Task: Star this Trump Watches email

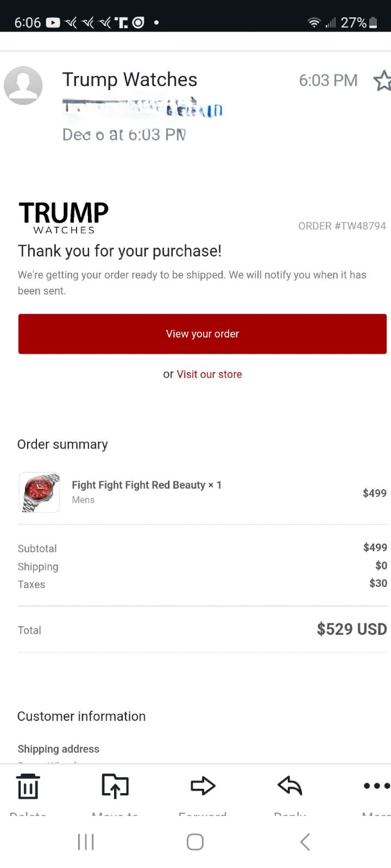Action: tap(383, 80)
